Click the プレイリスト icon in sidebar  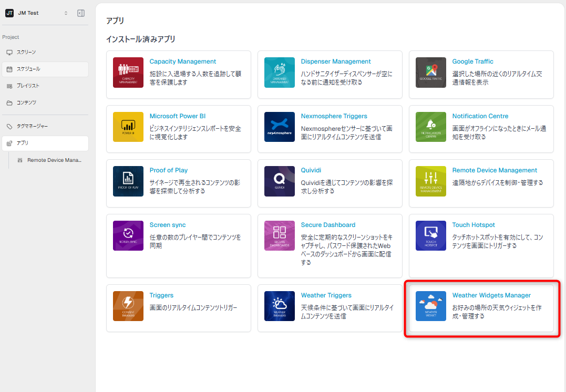[9, 86]
